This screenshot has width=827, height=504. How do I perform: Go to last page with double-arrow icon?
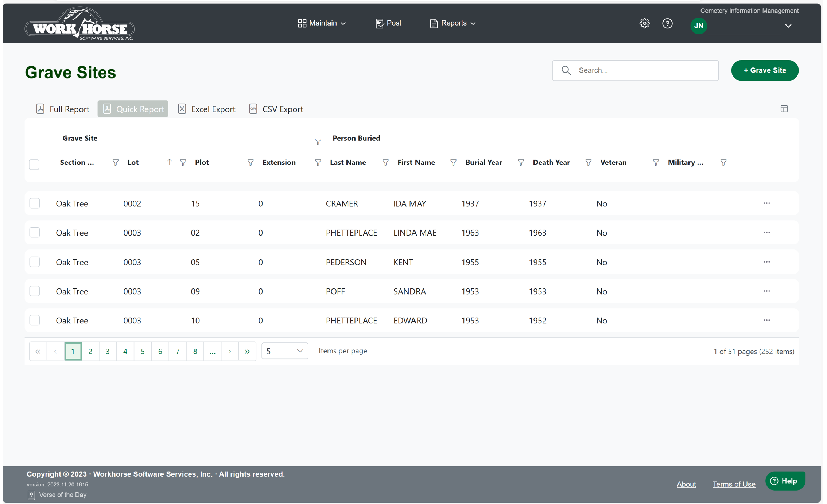247,351
